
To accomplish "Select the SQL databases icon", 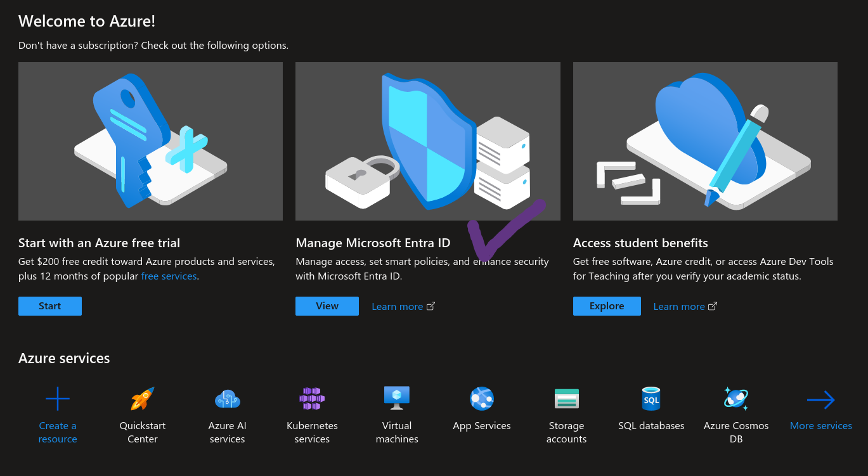I will 651,399.
